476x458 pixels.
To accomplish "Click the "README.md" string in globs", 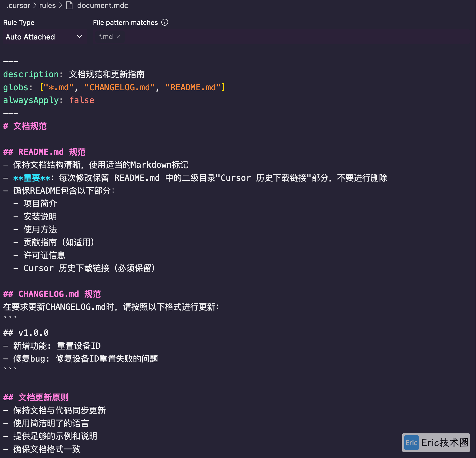I will pos(193,87).
